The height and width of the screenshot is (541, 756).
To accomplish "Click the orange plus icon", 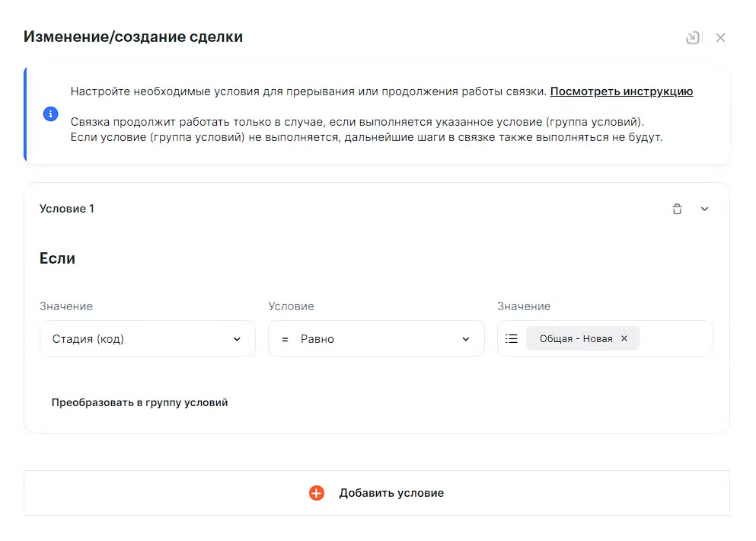I will (x=317, y=493).
